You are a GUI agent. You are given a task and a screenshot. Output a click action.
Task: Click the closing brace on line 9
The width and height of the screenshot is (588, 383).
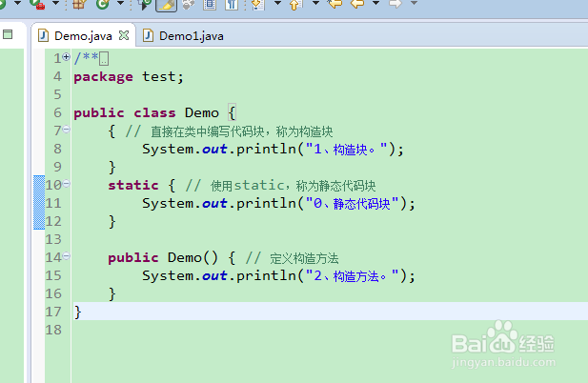click(x=112, y=167)
